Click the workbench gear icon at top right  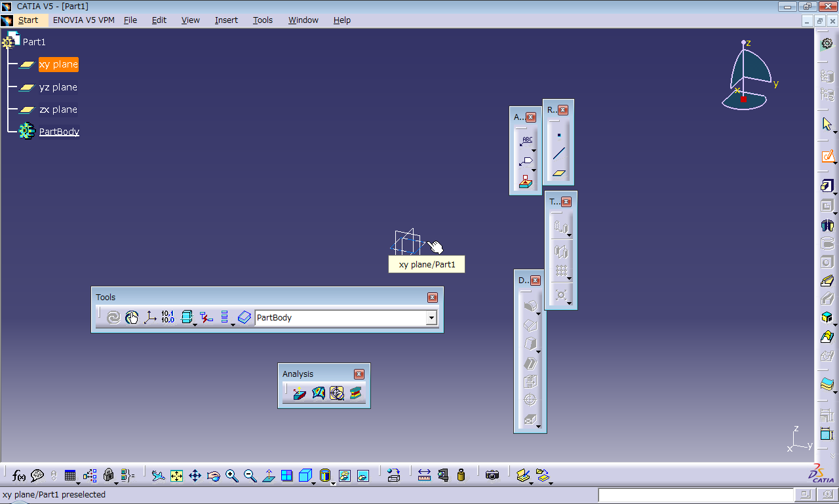tap(827, 43)
